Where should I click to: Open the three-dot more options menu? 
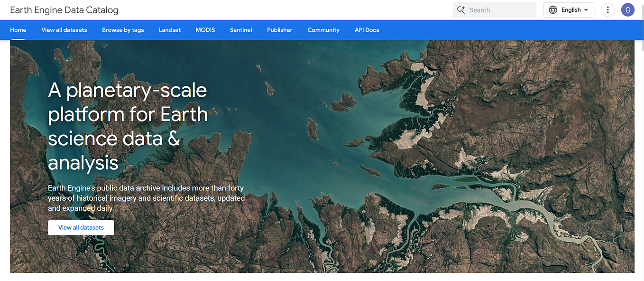607,10
